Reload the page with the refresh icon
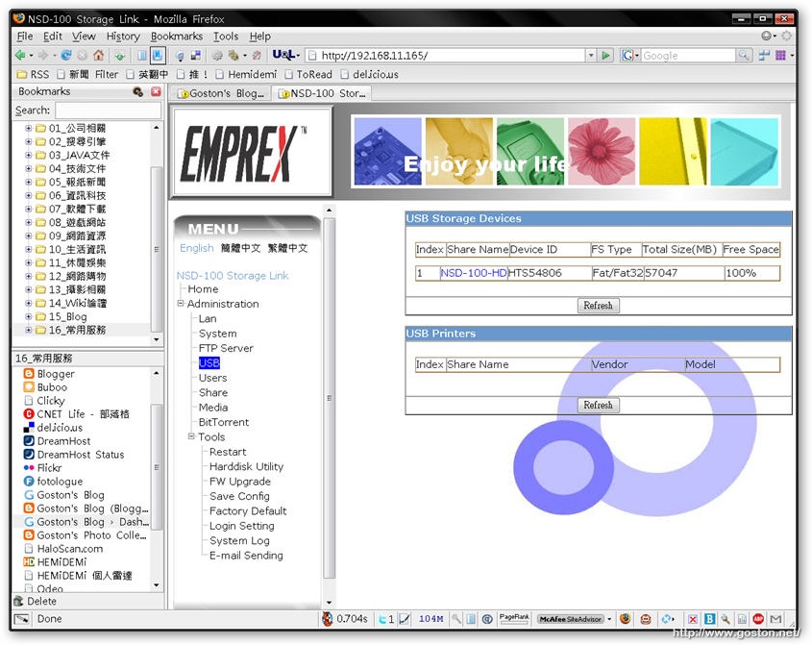 (x=65, y=55)
